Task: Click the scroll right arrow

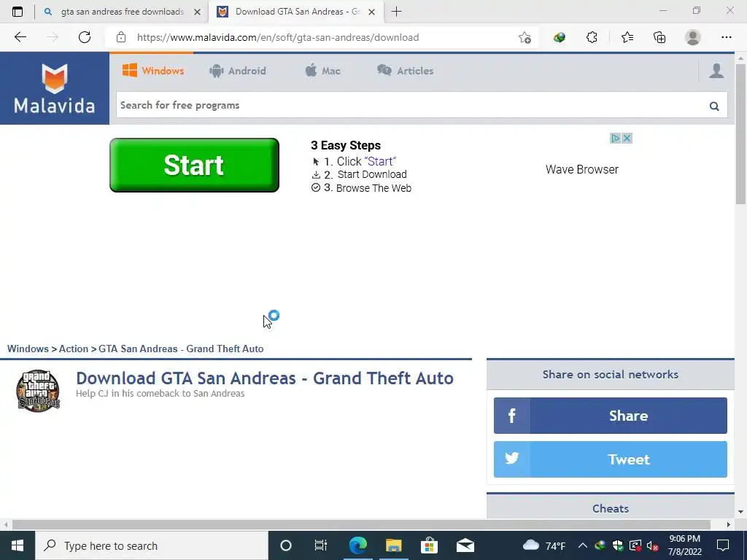Action: pyautogui.click(x=729, y=524)
